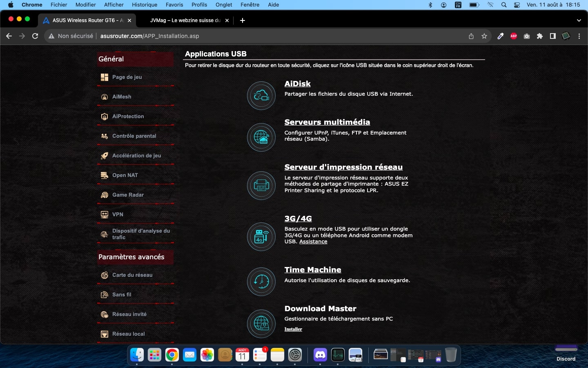Open Photos app from the Dock
The height and width of the screenshot is (368, 588).
207,355
